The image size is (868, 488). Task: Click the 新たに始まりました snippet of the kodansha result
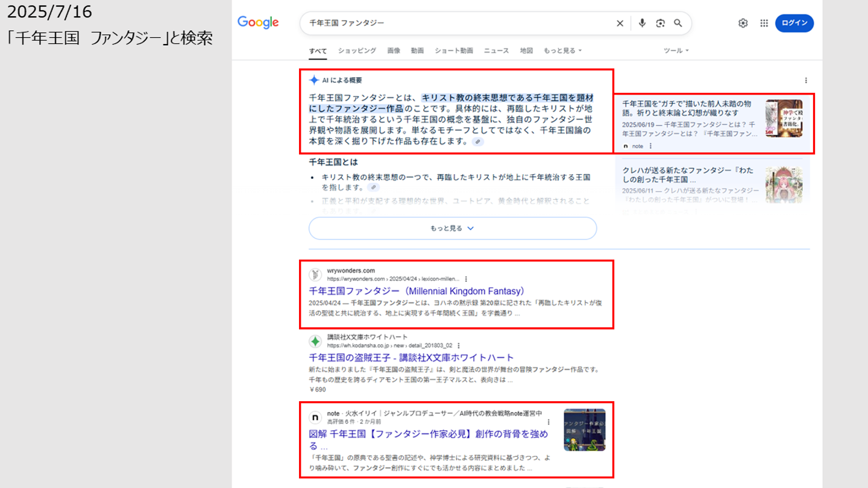455,375
